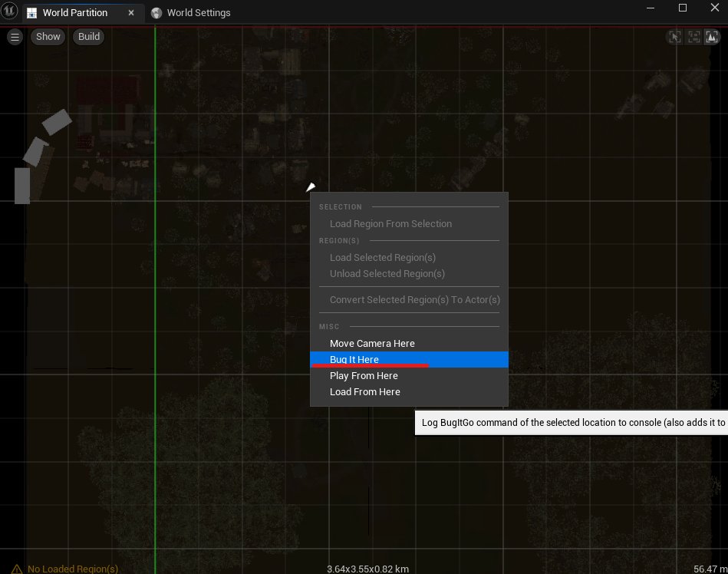
Task: Close the World Partition tab
Action: click(x=131, y=12)
